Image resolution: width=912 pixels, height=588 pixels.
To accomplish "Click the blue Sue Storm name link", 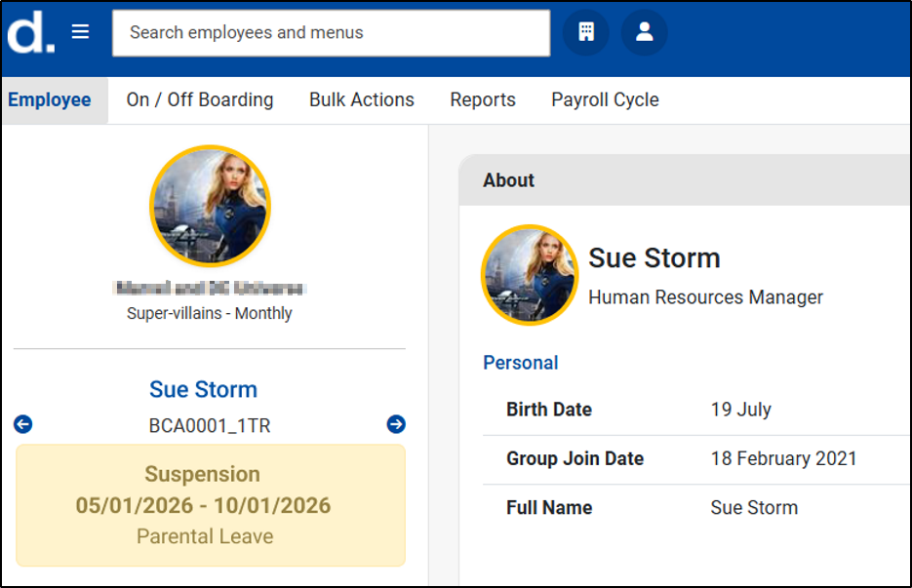I will tap(203, 389).
